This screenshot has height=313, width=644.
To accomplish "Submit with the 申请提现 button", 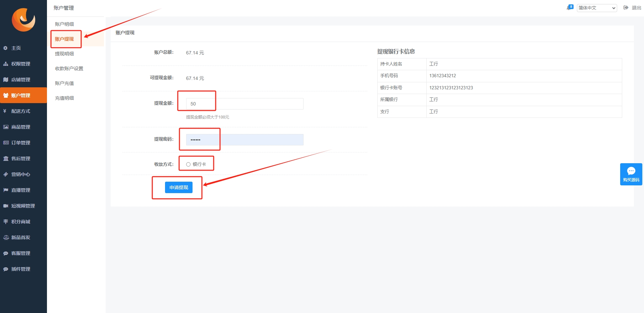I will (179, 187).
